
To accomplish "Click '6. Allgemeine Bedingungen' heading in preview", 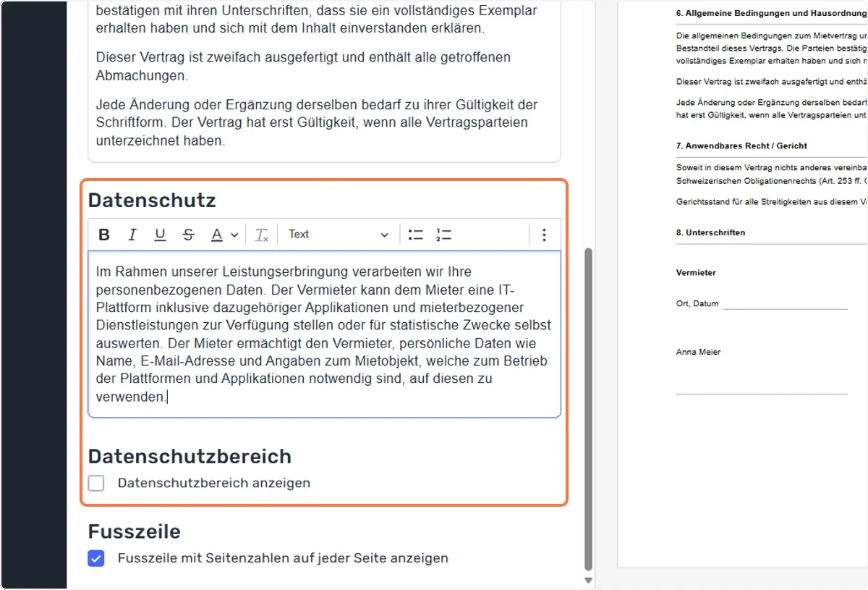I will 772,13.
